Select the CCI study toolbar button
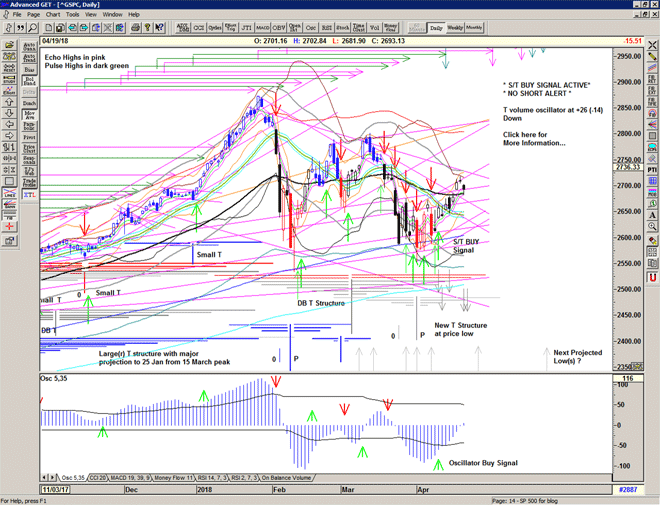Screen dimensions: 660x505 [x=186, y=27]
